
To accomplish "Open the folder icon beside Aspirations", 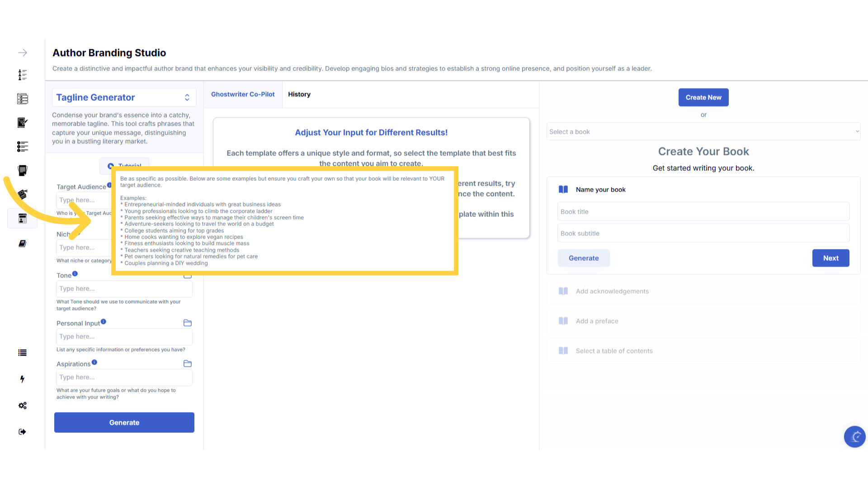I will point(188,363).
